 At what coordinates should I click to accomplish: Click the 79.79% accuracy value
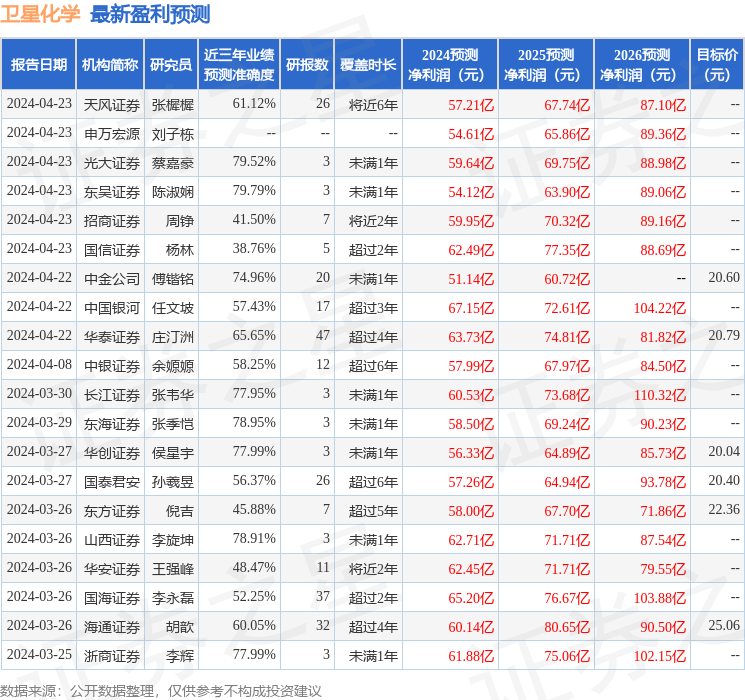coord(254,190)
